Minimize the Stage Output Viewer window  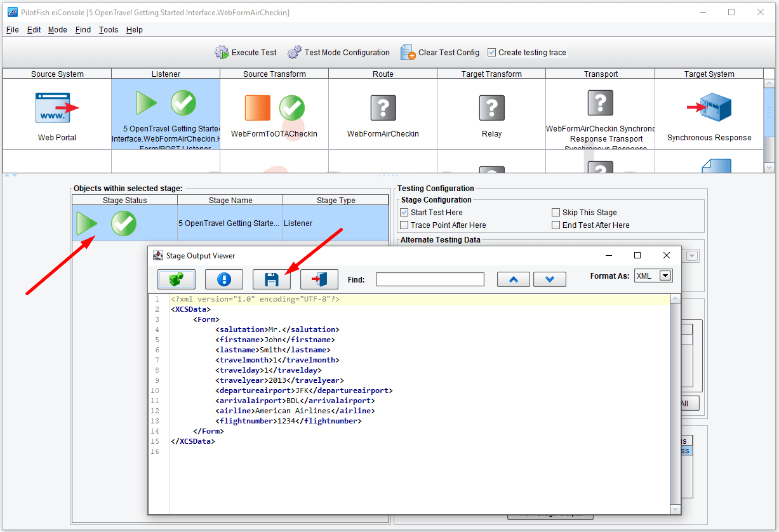pyautogui.click(x=608, y=255)
